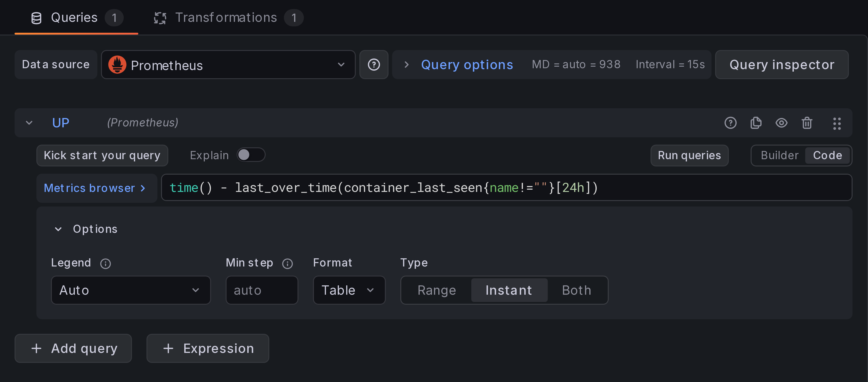Open the Metrics browser
Image resolution: width=868 pixels, height=382 pixels.
click(97, 188)
